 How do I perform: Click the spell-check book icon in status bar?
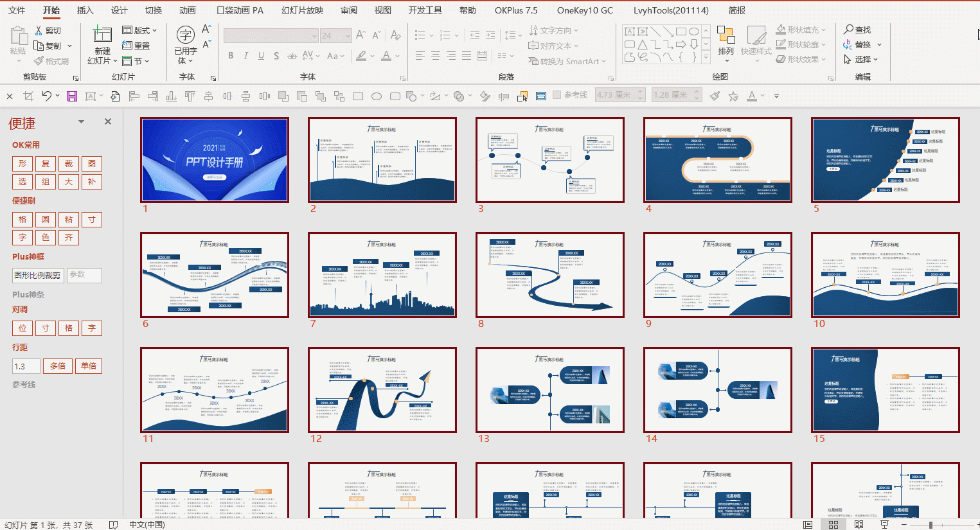[x=114, y=524]
